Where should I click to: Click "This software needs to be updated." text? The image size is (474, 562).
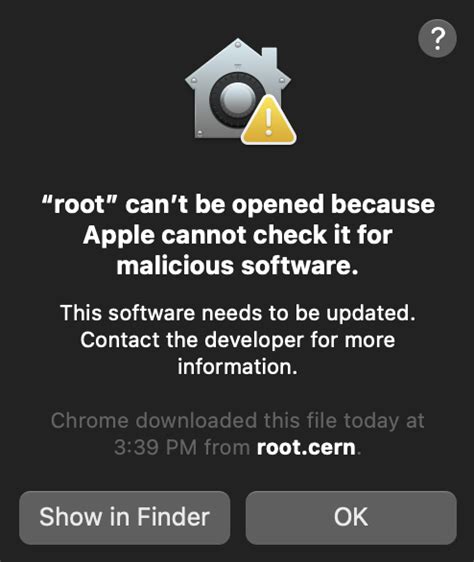coord(238,313)
